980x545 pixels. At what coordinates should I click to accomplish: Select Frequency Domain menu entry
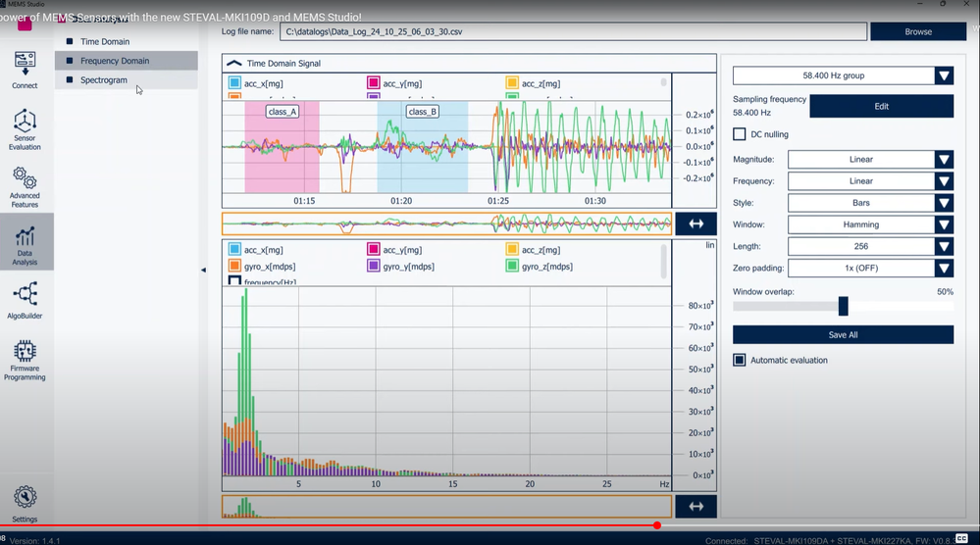pyautogui.click(x=127, y=61)
